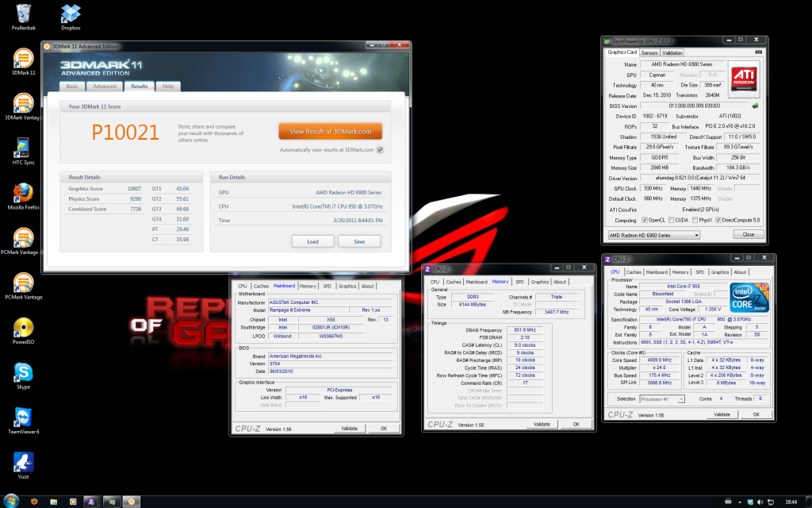
Task: Switch to GPU-Z via its taskbar button
Action: tap(111, 502)
